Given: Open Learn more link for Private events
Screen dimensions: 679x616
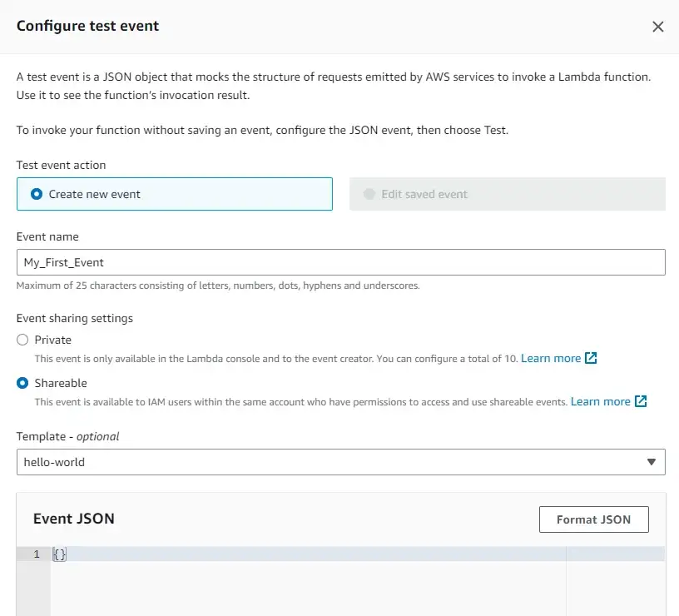Looking at the screenshot, I should click(550, 358).
